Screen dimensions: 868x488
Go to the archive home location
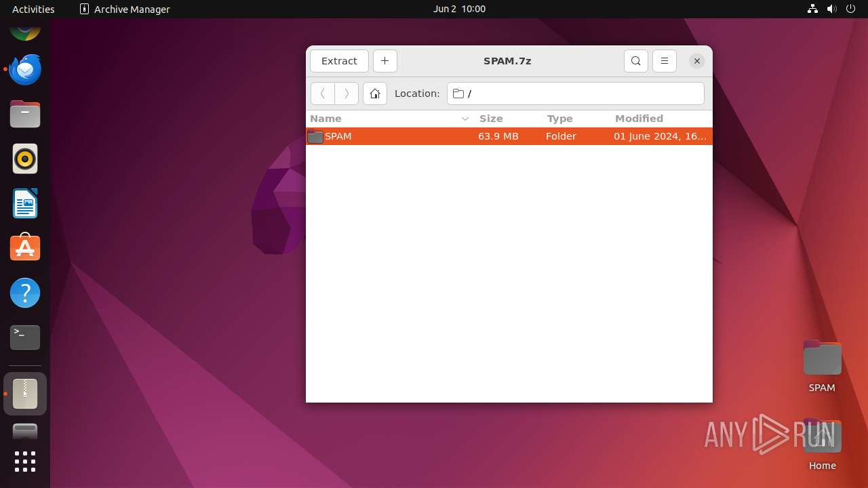(x=375, y=94)
